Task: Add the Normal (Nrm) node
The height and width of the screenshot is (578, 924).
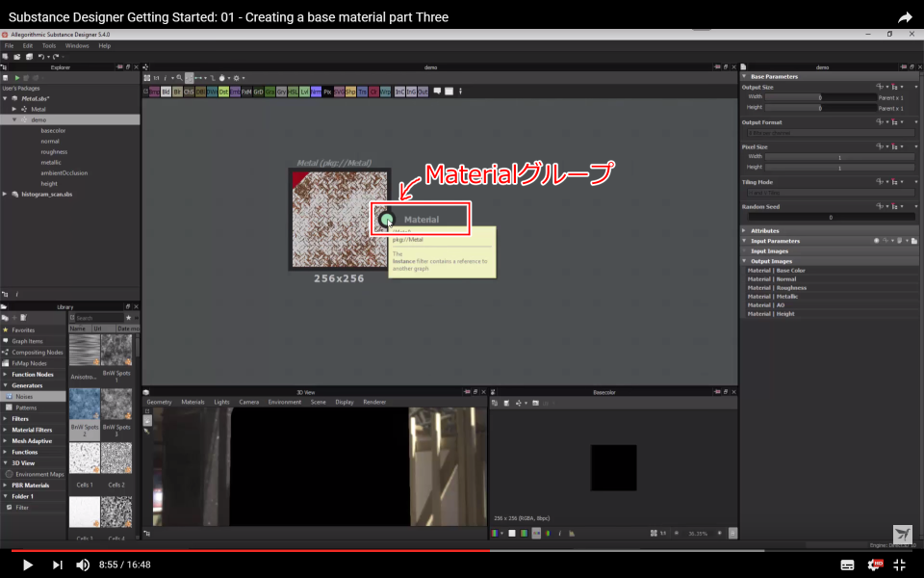Action: point(316,92)
